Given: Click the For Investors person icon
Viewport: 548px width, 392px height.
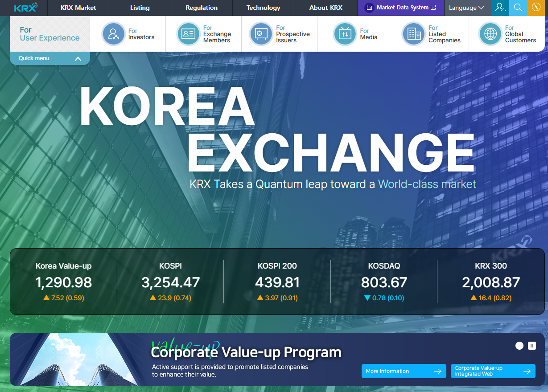Looking at the screenshot, I should point(114,34).
